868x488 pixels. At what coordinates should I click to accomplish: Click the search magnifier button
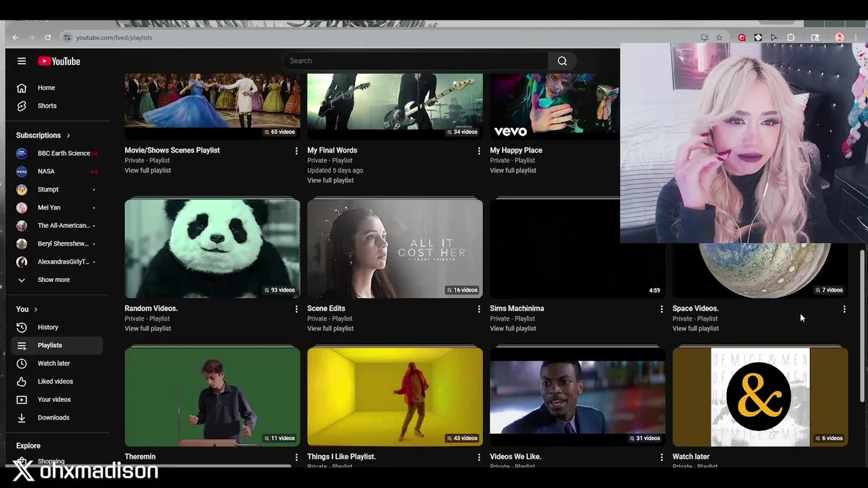[562, 61]
